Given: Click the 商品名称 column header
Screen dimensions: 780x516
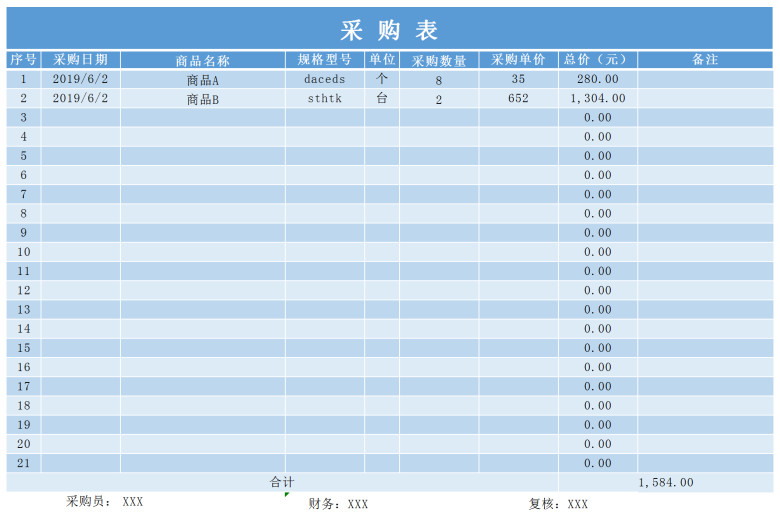Looking at the screenshot, I should coord(202,60).
